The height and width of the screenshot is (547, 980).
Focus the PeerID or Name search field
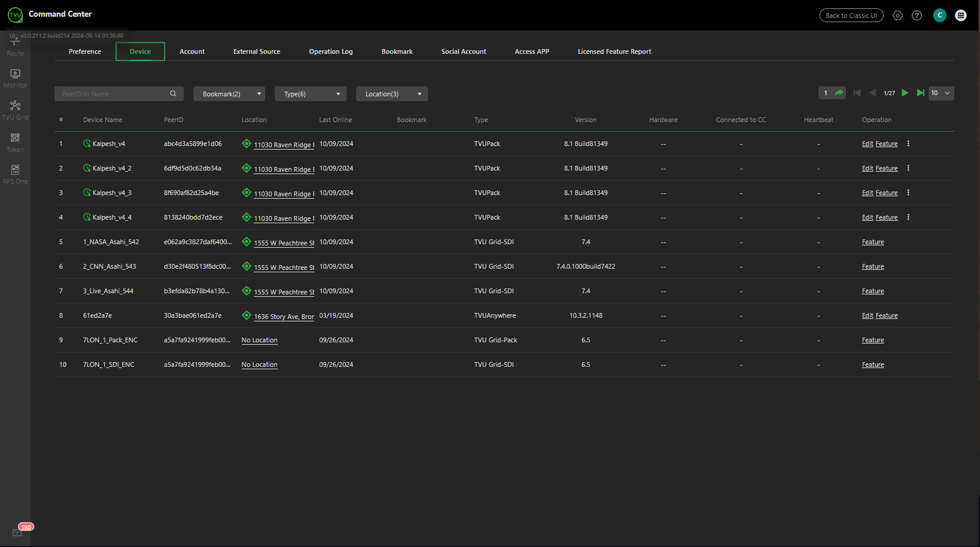click(x=113, y=94)
